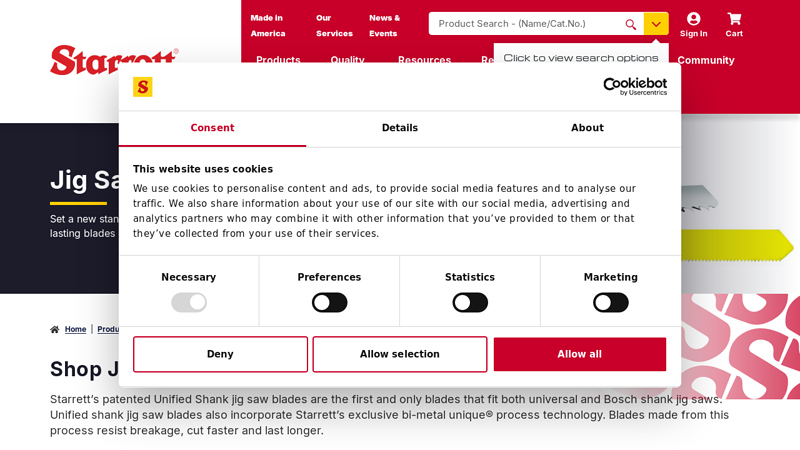This screenshot has width=800, height=450.
Task: Click the Allow selection button
Action: pyautogui.click(x=400, y=354)
